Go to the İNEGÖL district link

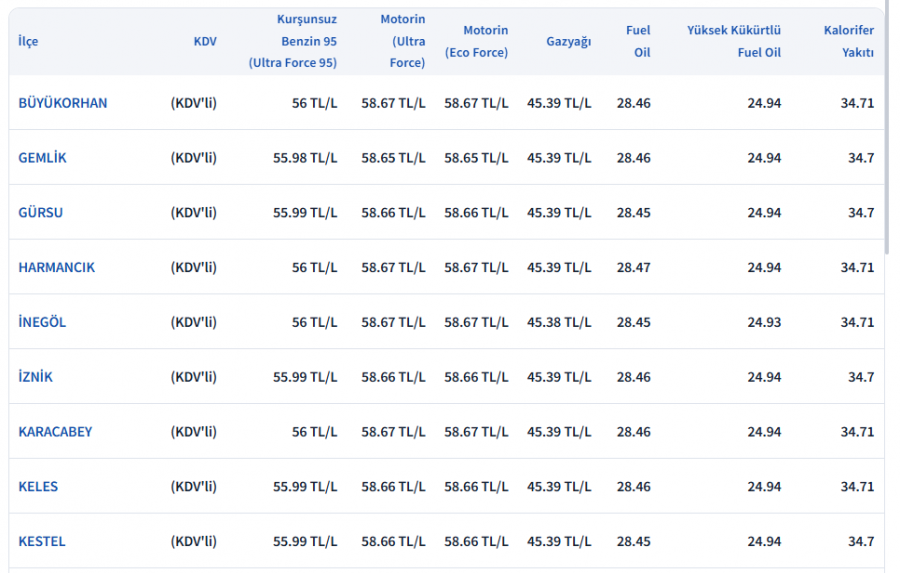point(42,322)
